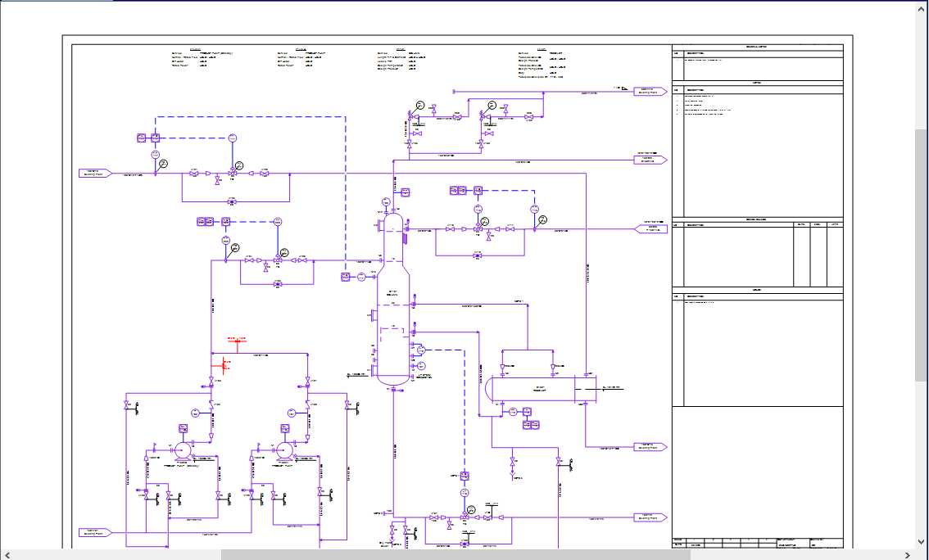
Task: Click the bottom-left off-page connector
Action: click(95, 532)
